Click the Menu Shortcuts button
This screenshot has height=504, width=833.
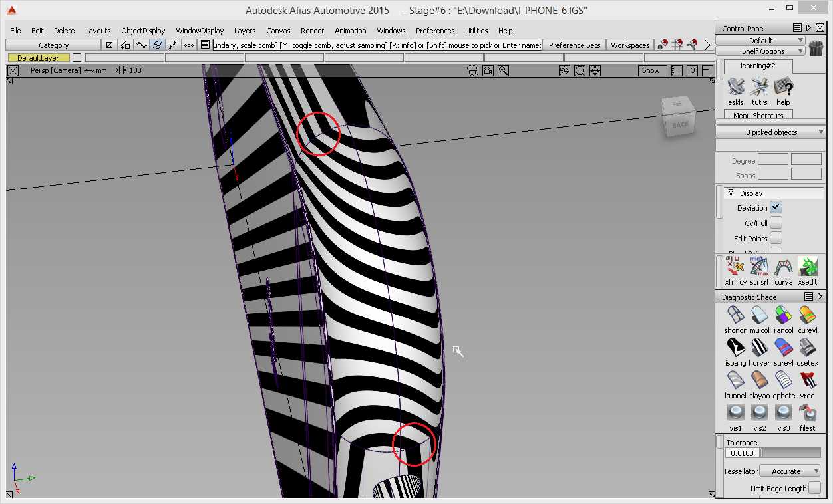point(758,116)
